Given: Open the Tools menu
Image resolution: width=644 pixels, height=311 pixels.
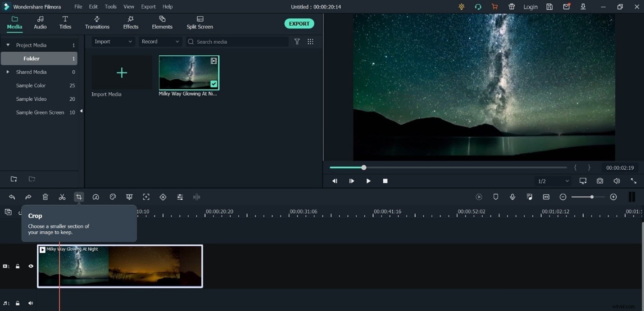Looking at the screenshot, I should click(x=110, y=6).
